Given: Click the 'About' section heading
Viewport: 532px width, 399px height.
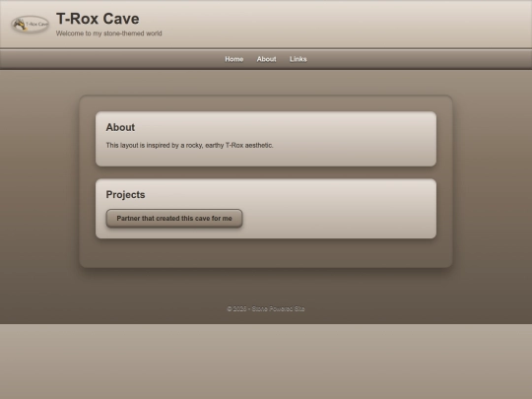Looking at the screenshot, I should tap(120, 127).
